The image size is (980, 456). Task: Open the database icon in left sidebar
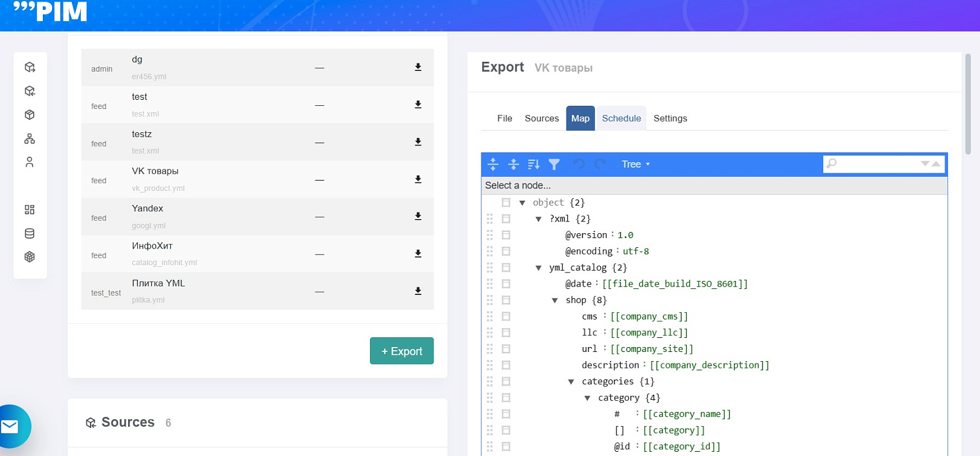click(x=29, y=233)
